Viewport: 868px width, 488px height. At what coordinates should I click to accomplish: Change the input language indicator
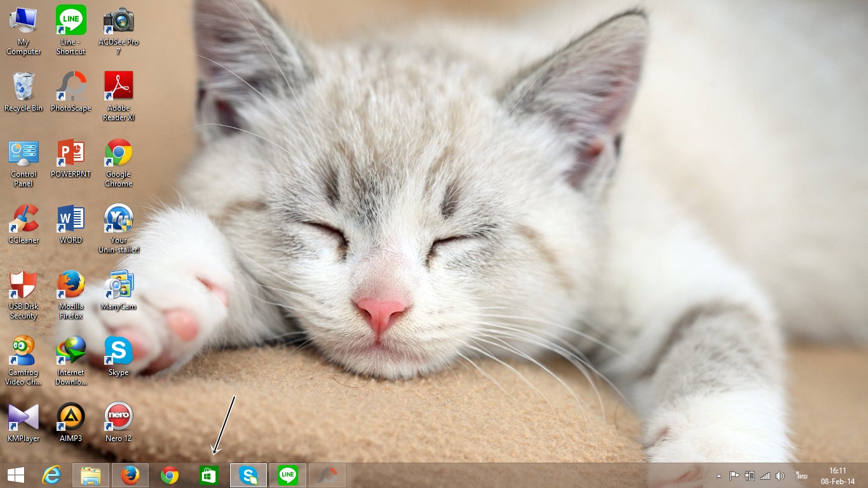(x=801, y=475)
